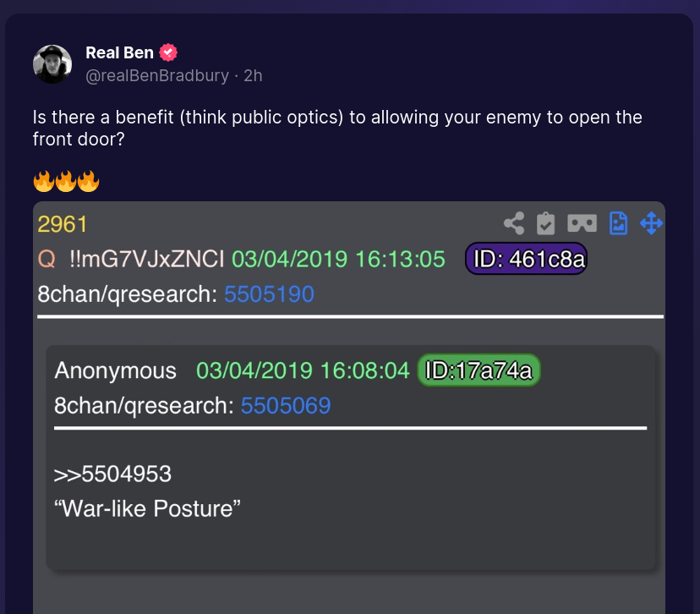Click the clipboard checkmark icon
Viewport: 700px width, 614px height.
[x=546, y=223]
